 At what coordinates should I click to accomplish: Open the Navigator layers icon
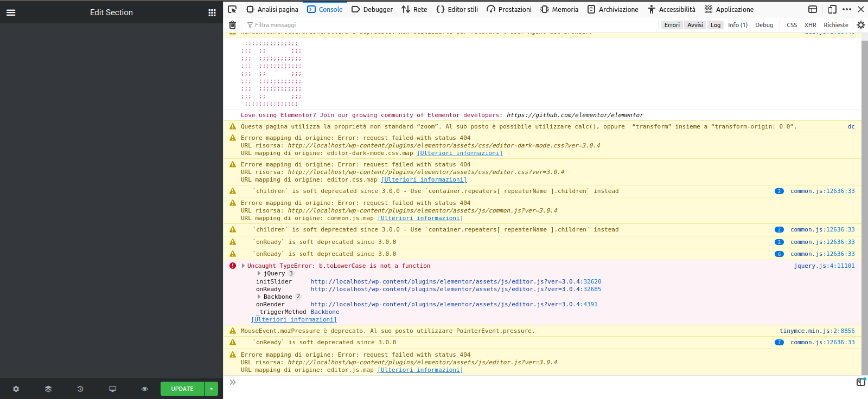[48, 389]
